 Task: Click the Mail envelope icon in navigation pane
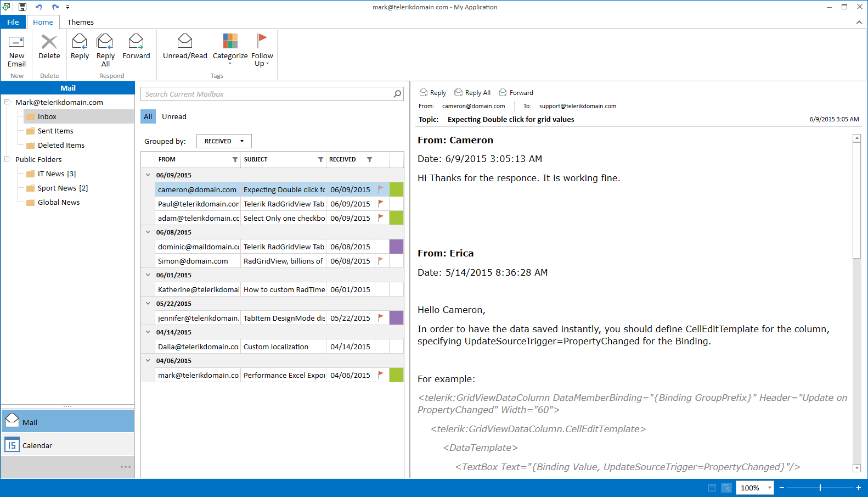click(12, 421)
